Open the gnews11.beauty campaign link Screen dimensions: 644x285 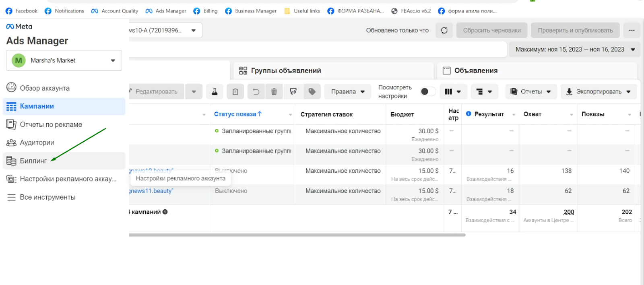point(151,191)
